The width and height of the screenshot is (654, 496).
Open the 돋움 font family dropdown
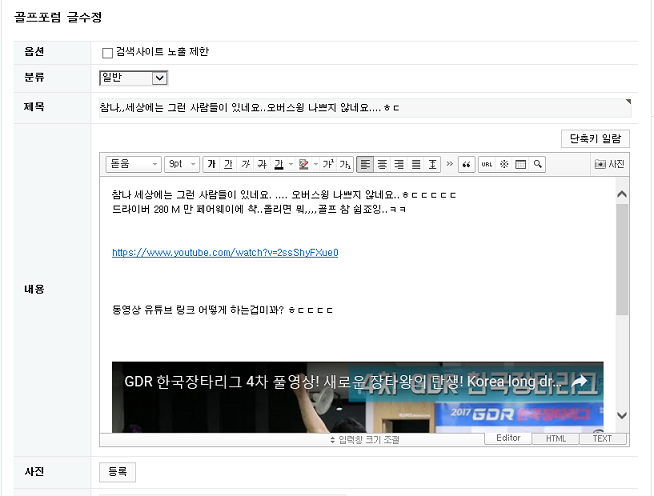pyautogui.click(x=133, y=164)
